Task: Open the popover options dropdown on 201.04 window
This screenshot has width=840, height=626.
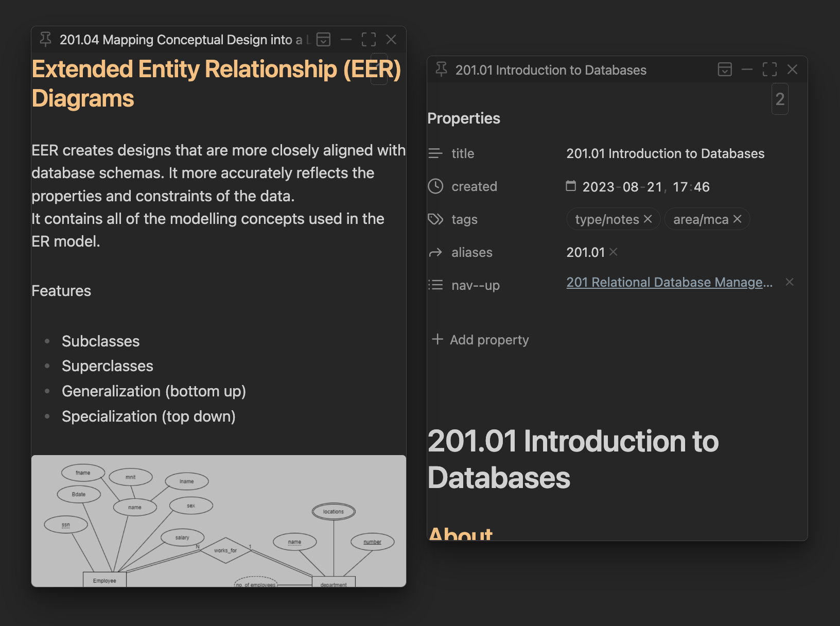Action: coord(323,40)
